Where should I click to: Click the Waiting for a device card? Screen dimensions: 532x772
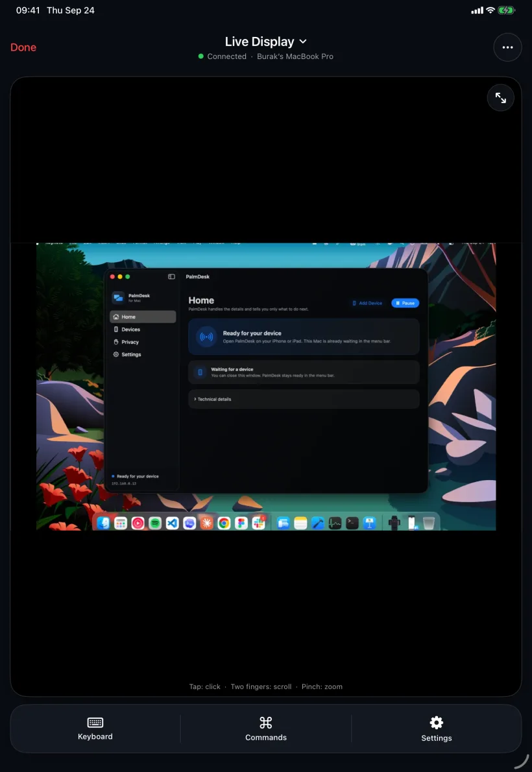point(304,372)
